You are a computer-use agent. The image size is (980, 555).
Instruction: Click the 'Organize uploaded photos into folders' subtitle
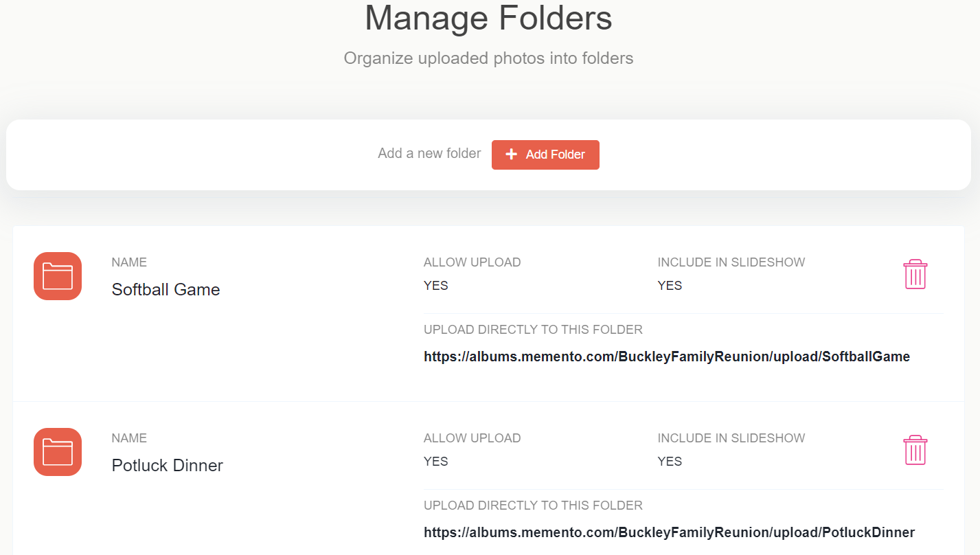coord(488,58)
